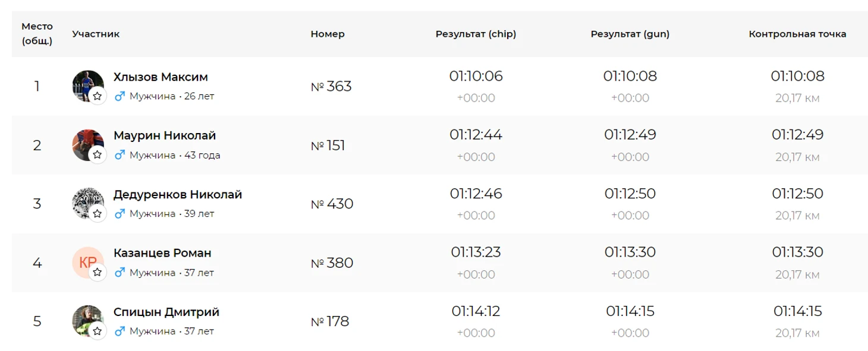Open Хлызов Максим avatar photo
The image size is (868, 351).
[84, 83]
